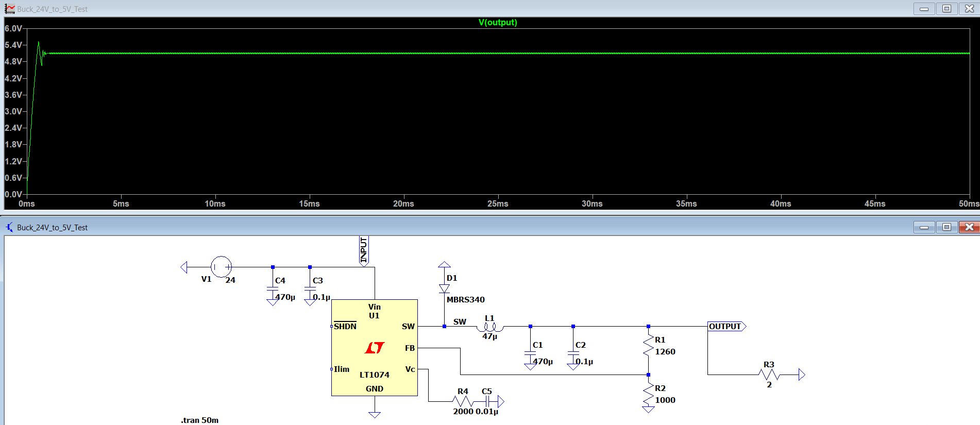Screen dimensions: 980x425
Task: Select capacitor C5 symbol
Action: point(487,401)
